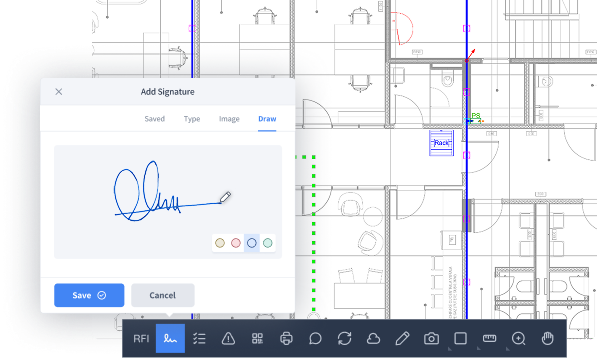Expand the zoom tool options arrow

[508, 348]
